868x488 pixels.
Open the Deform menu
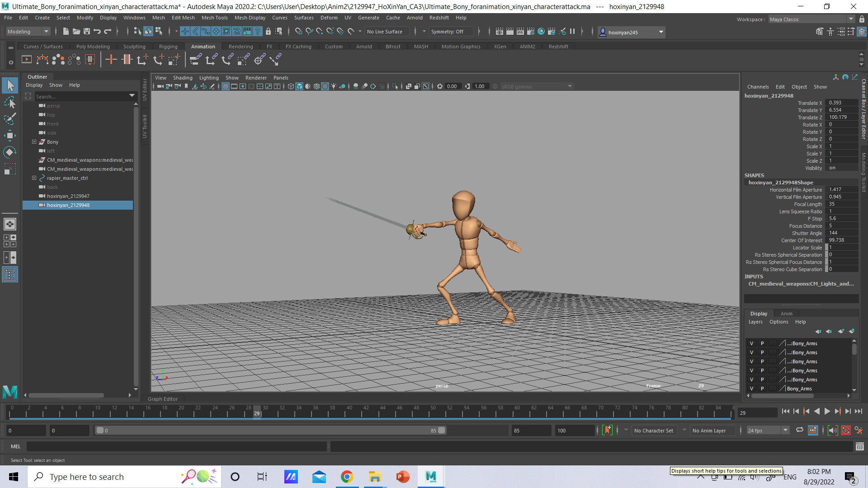(329, 18)
